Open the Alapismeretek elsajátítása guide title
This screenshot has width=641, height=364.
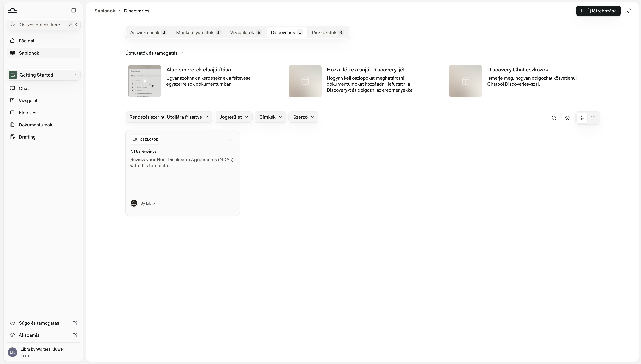click(198, 69)
